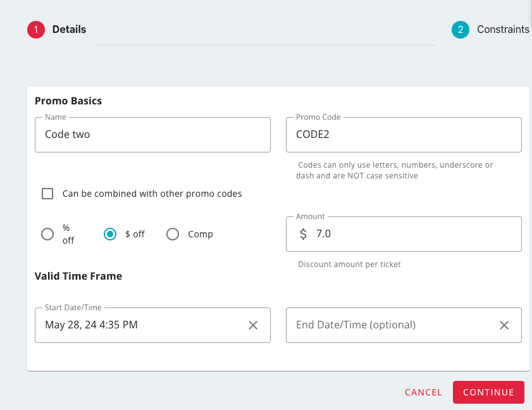Go to the Details step label
The image size is (532, 410).
69,30
